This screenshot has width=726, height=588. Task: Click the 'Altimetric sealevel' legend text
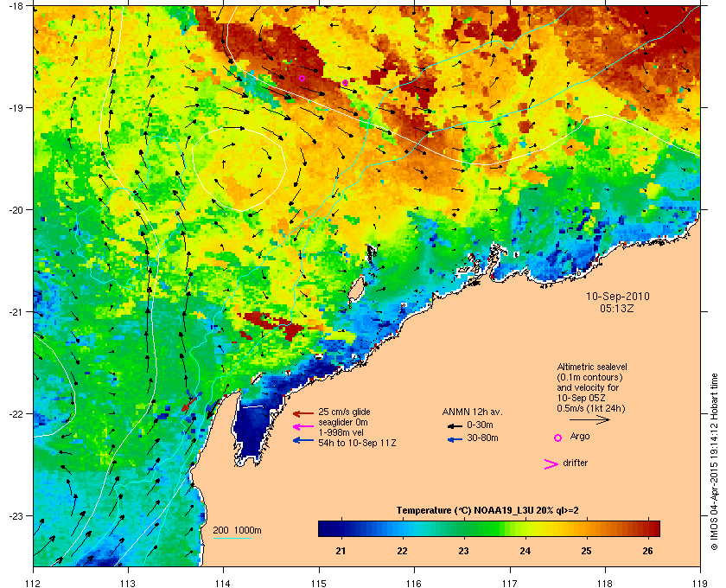(x=592, y=367)
